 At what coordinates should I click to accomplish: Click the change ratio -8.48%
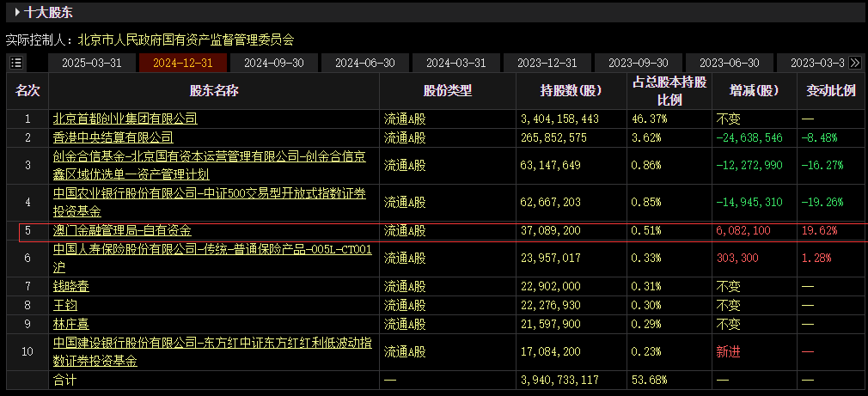pos(819,137)
